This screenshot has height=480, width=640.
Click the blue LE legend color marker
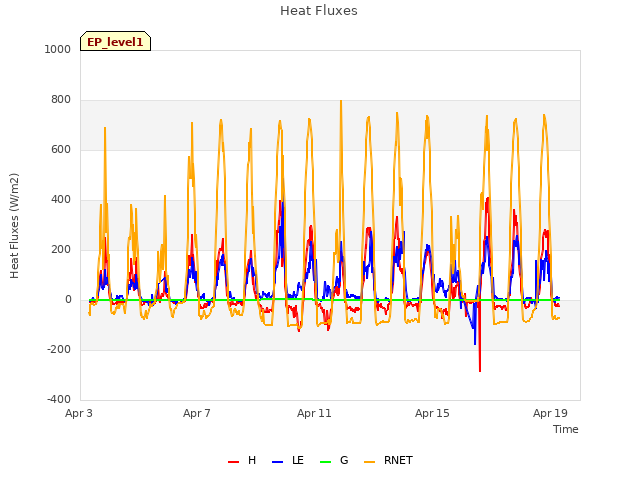(x=277, y=462)
